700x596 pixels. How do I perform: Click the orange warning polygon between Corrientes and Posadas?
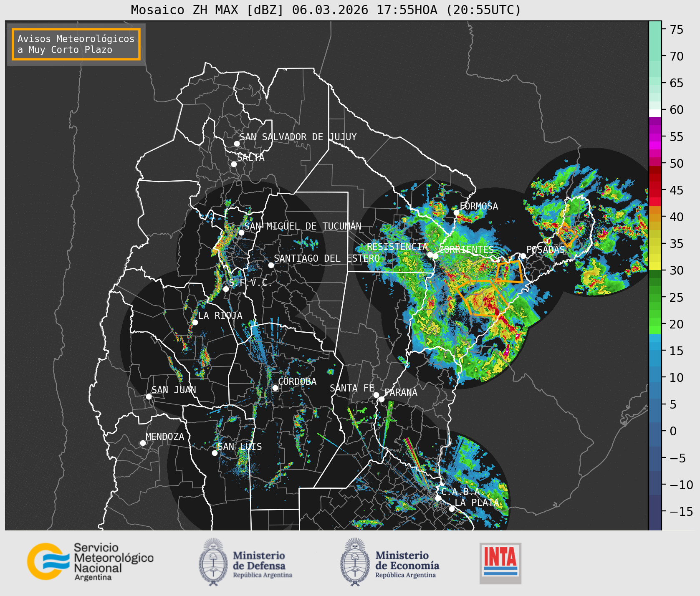pos(509,272)
